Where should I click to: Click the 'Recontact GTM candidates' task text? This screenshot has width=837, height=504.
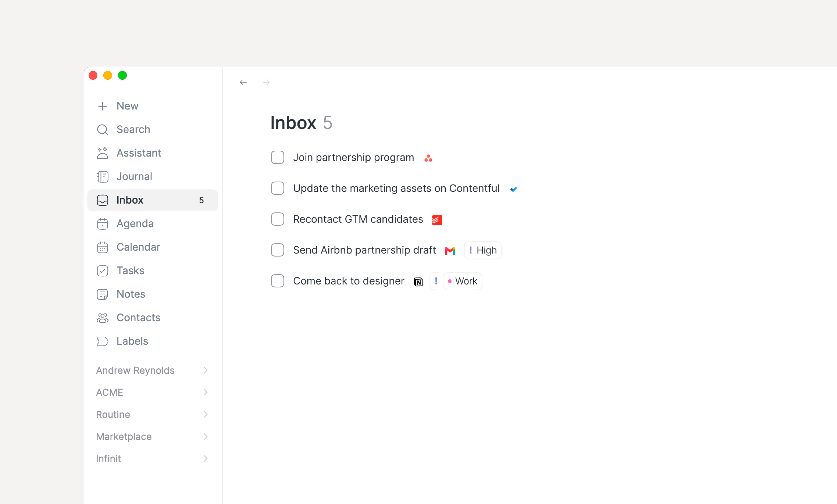[358, 219]
